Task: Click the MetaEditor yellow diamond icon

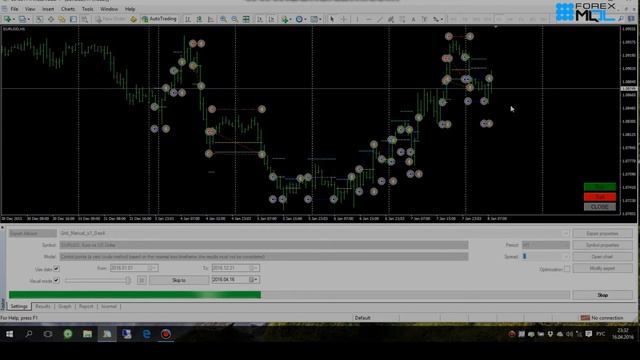Action: coord(133,19)
